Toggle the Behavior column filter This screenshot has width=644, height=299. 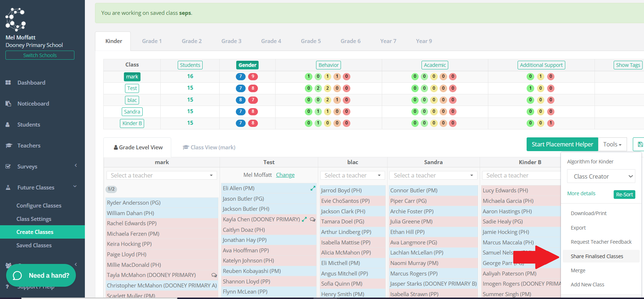click(x=329, y=65)
